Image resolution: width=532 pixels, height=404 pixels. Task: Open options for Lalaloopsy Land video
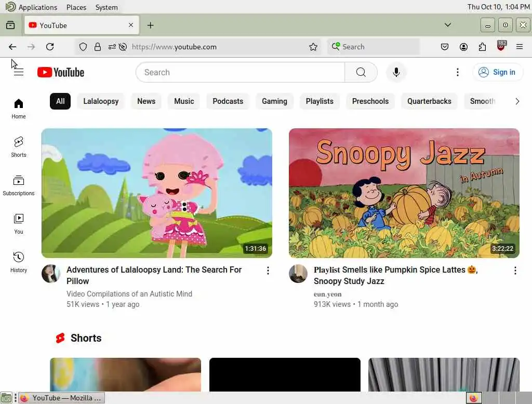point(268,271)
